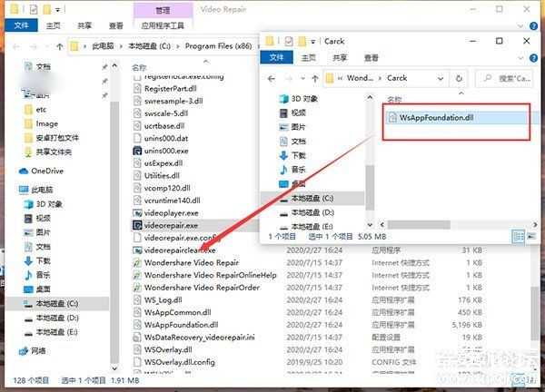Click the 名称 column header in Video Repair window
545x392 pixels.
(x=139, y=68)
